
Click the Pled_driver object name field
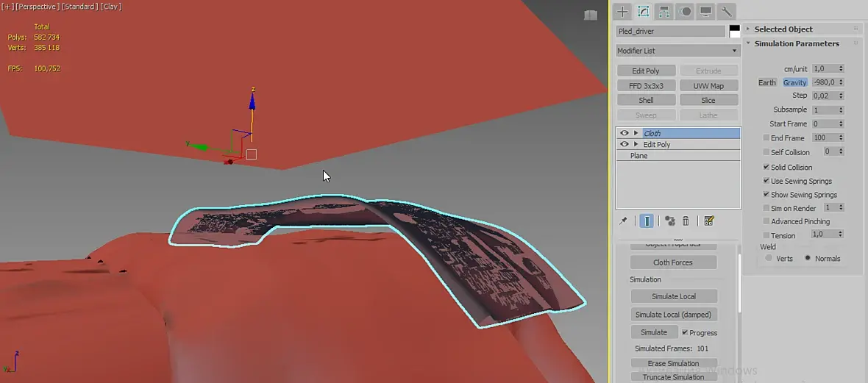[670, 32]
